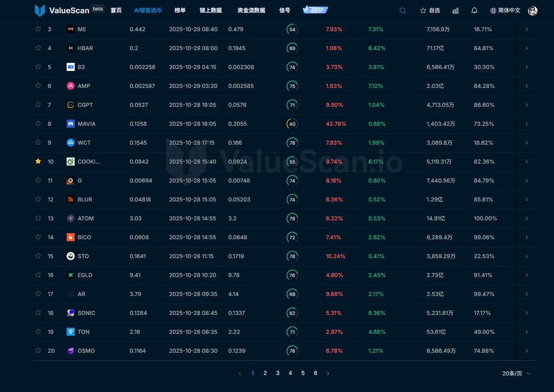The height and width of the screenshot is (392, 554).
Task: Click the ME coin icon
Action: (x=70, y=29)
